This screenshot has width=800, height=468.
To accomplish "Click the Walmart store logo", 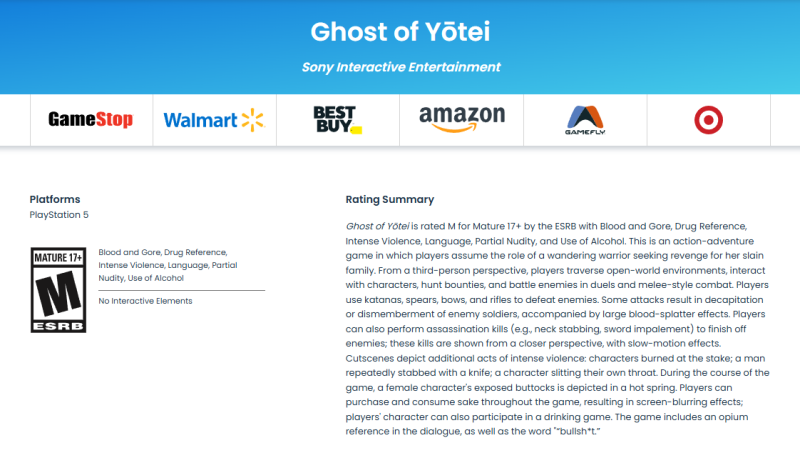I will 213,121.
